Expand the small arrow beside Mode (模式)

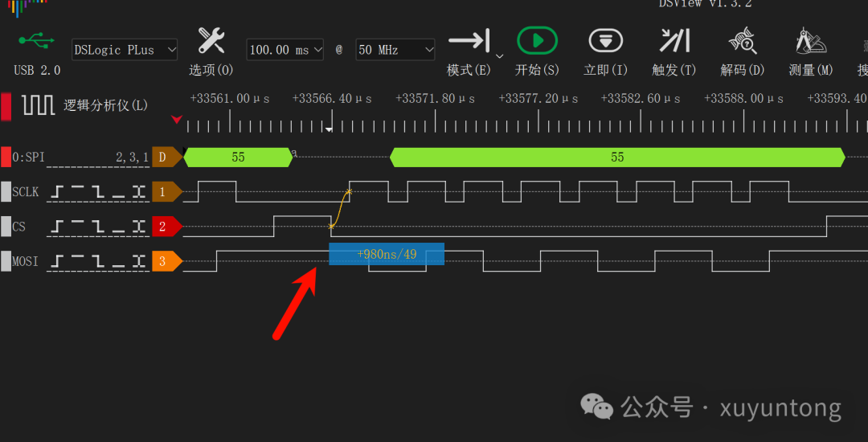[499, 56]
